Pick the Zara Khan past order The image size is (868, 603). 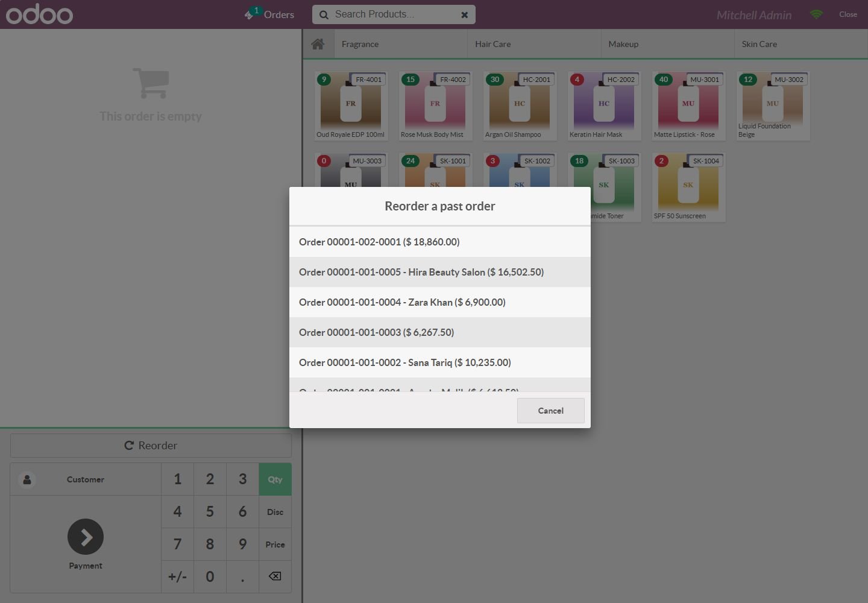click(440, 302)
